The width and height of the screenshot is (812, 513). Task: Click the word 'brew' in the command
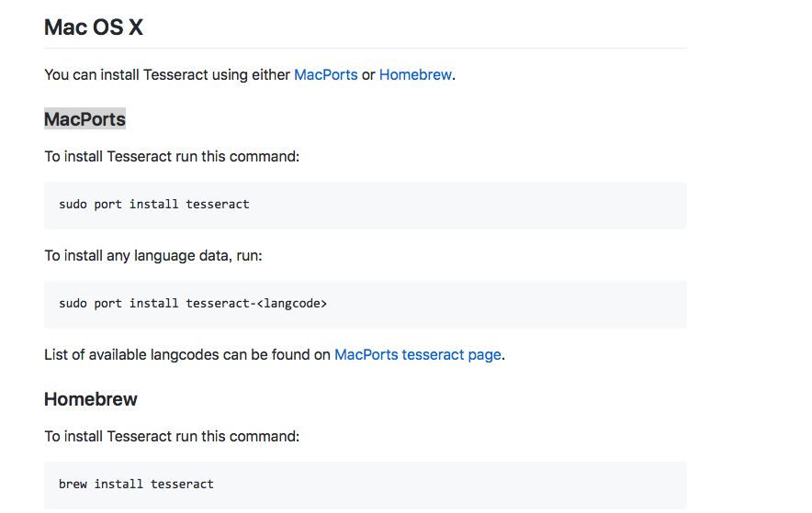point(73,484)
